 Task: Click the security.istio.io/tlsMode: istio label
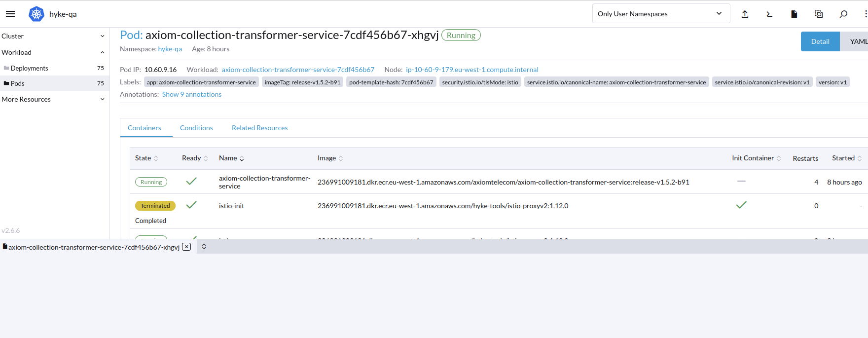480,82
